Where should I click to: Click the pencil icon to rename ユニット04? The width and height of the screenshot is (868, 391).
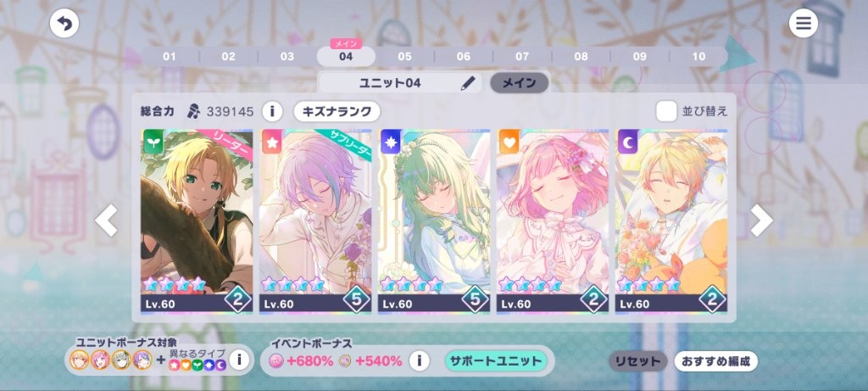pos(468,83)
